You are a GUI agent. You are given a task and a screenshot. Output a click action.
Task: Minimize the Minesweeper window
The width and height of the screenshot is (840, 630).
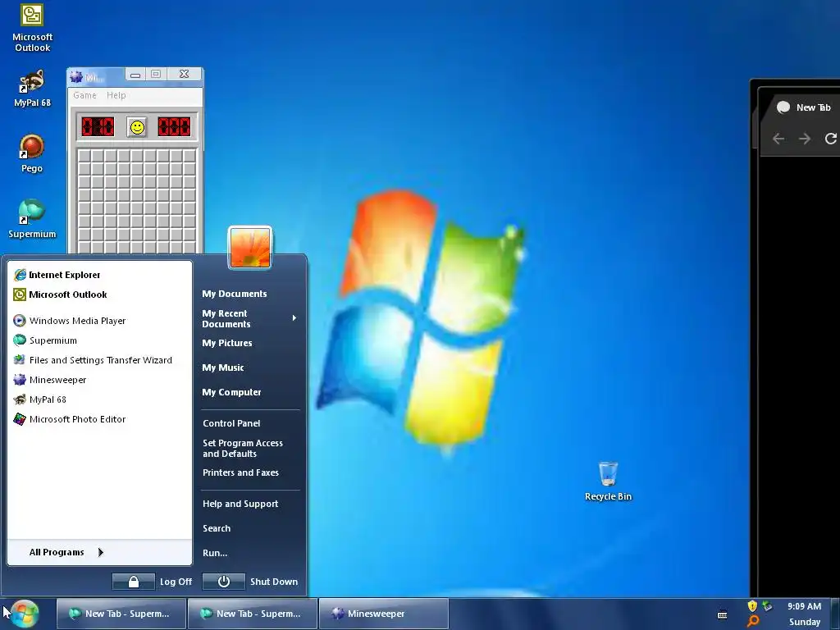click(135, 75)
